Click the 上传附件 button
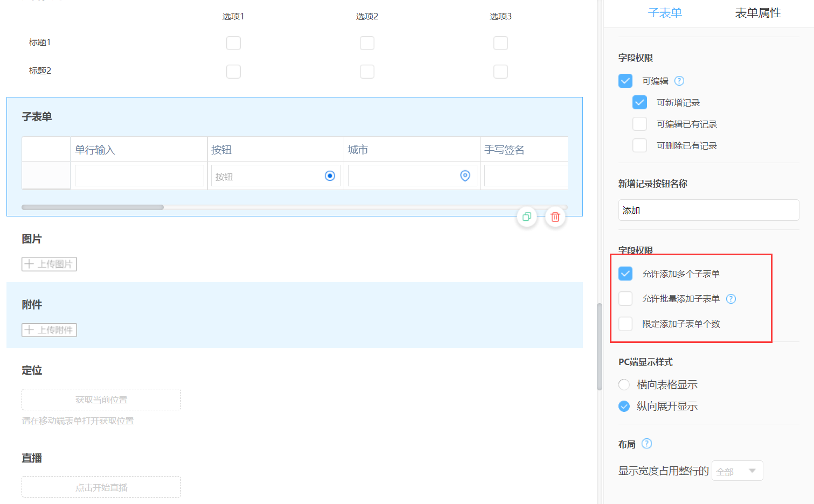Screen dimensions: 814x504 pos(49,330)
